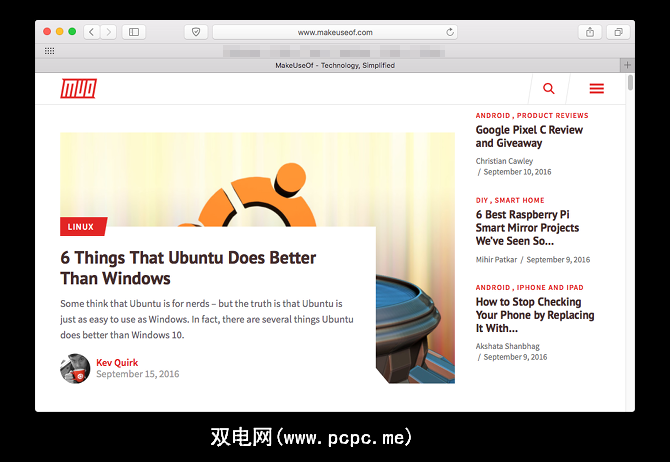Screen dimensions: 670x462
Task: Select the MakeUseOf - Technology, Simplified tab
Action: click(335, 65)
